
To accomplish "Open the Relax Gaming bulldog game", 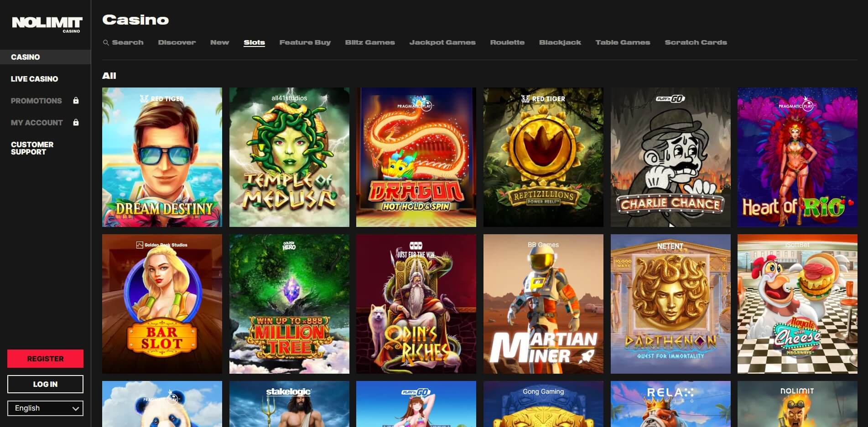I will (x=670, y=404).
